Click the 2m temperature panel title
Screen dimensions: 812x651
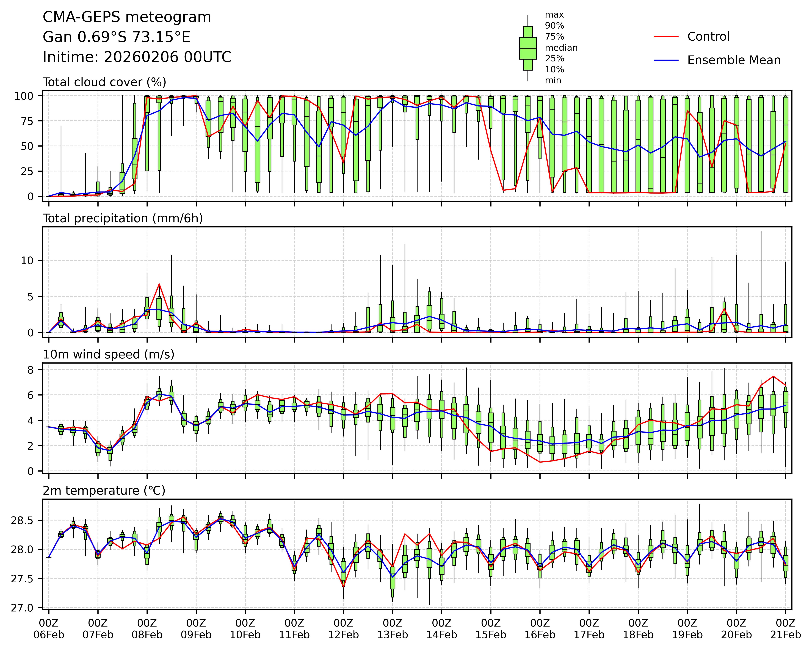click(x=104, y=491)
